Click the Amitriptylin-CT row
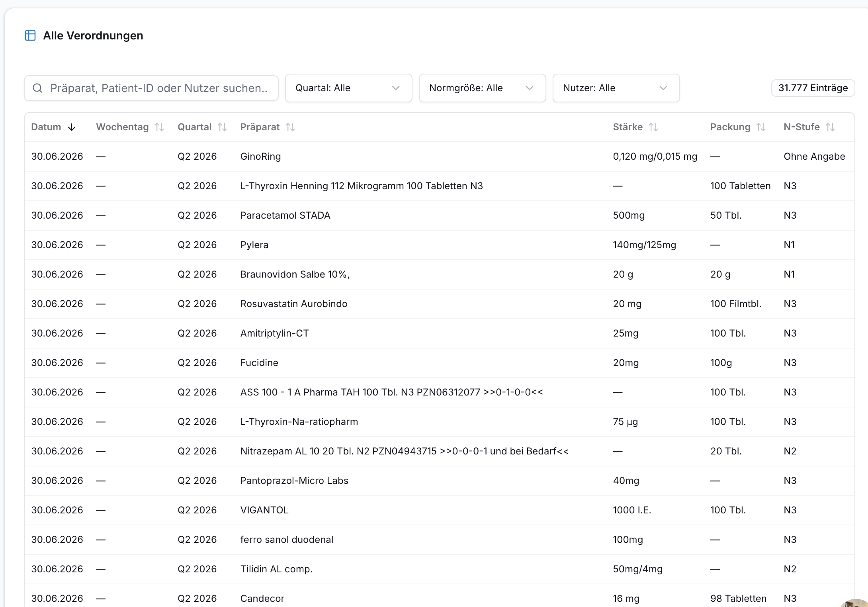Image resolution: width=868 pixels, height=607 pixels. coord(440,333)
